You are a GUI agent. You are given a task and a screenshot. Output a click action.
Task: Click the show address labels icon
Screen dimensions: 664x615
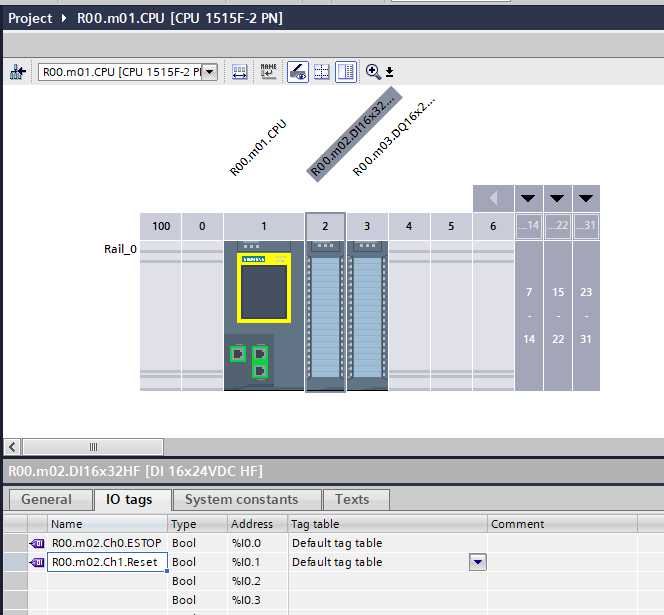[240, 72]
